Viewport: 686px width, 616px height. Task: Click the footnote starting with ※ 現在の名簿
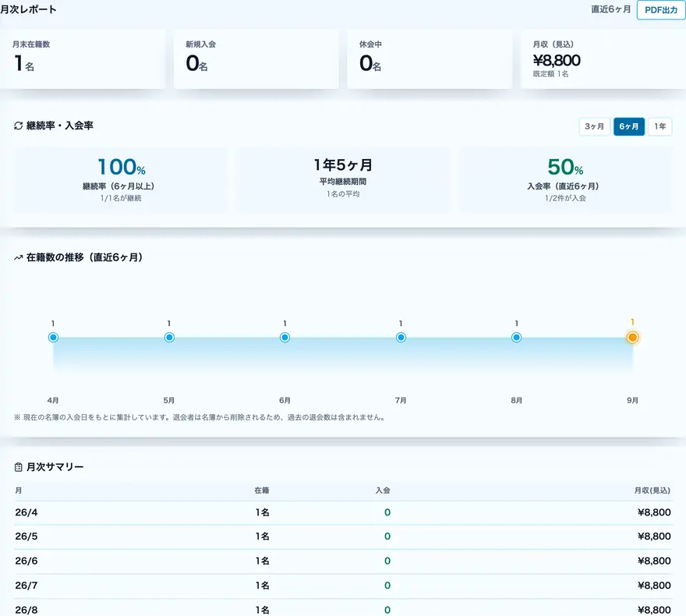click(200, 417)
